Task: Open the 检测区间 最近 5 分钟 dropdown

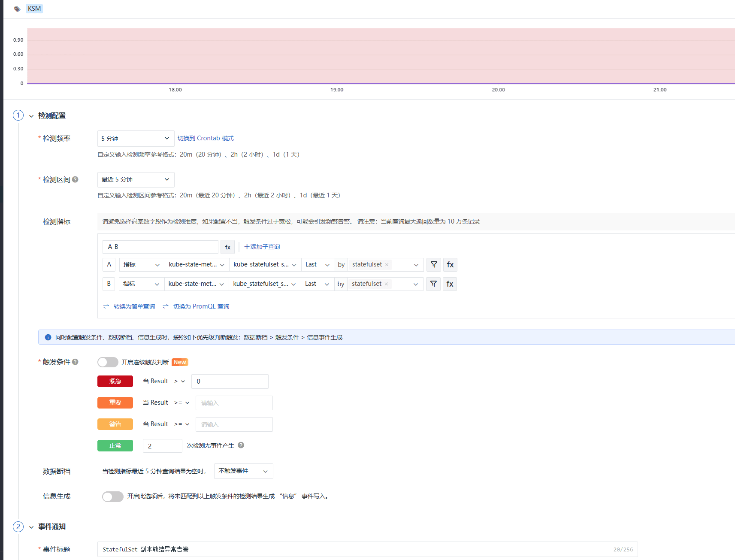Action: point(136,180)
